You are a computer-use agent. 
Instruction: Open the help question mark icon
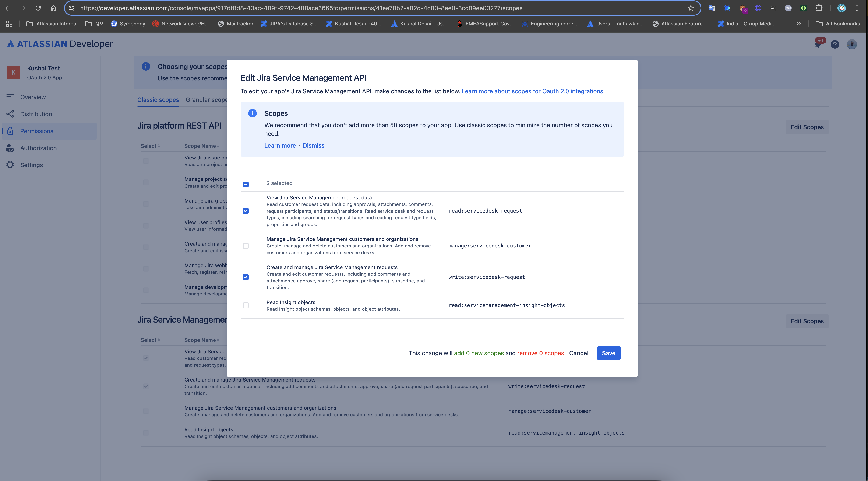835,44
